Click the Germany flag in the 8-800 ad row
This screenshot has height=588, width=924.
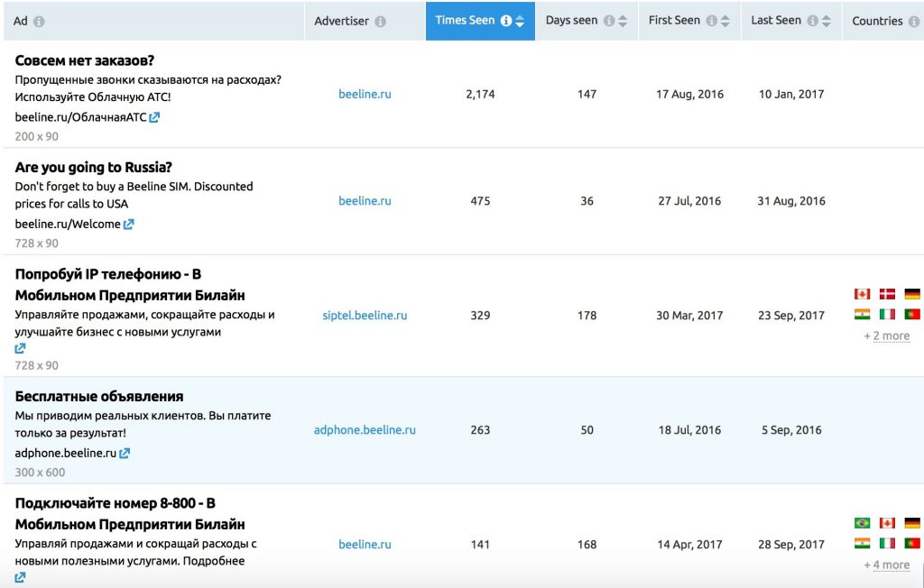click(912, 523)
